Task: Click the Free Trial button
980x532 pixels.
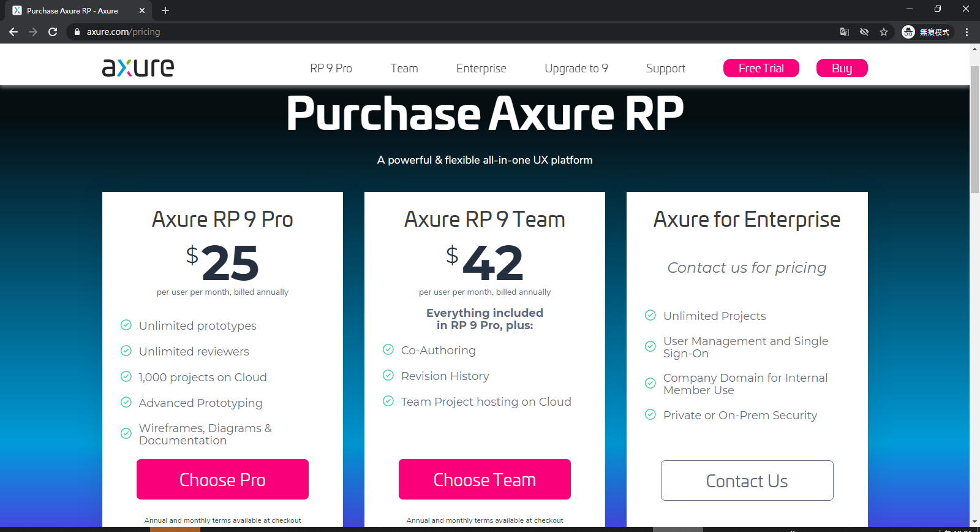Action: (761, 68)
